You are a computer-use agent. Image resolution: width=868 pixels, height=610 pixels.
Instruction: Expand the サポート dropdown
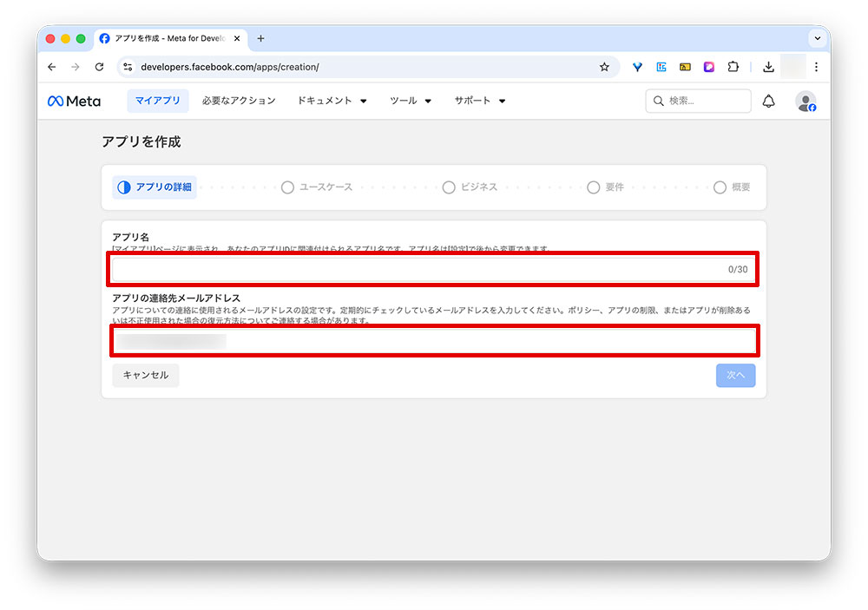click(478, 101)
